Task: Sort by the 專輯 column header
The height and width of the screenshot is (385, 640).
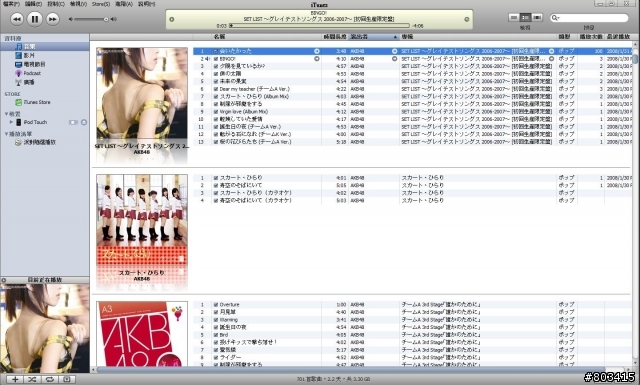Action: coord(478,37)
